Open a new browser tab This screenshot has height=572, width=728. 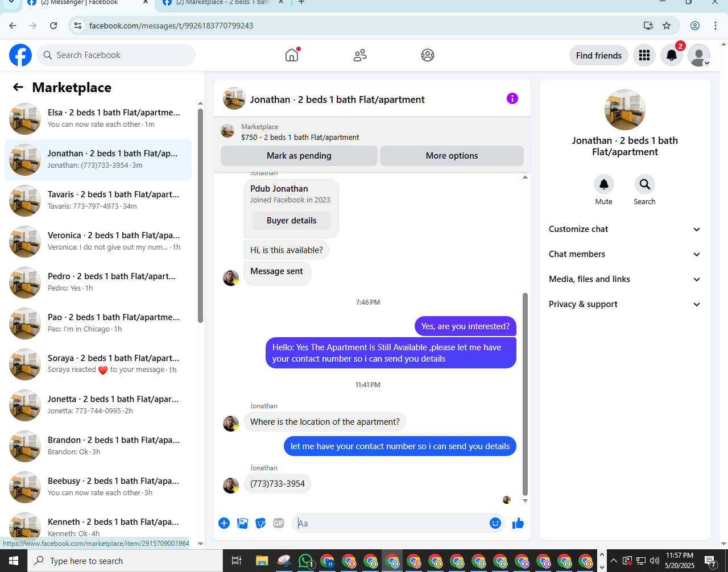(x=301, y=3)
